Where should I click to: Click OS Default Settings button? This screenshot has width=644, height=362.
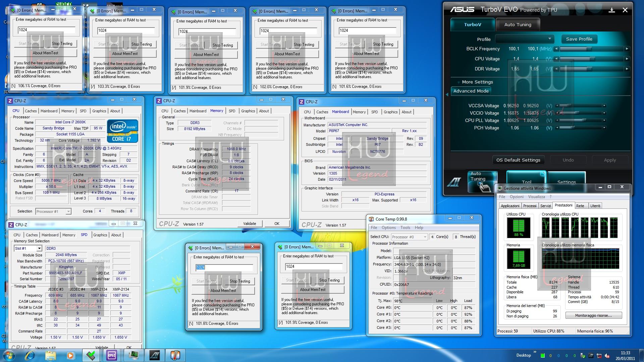pos(518,160)
